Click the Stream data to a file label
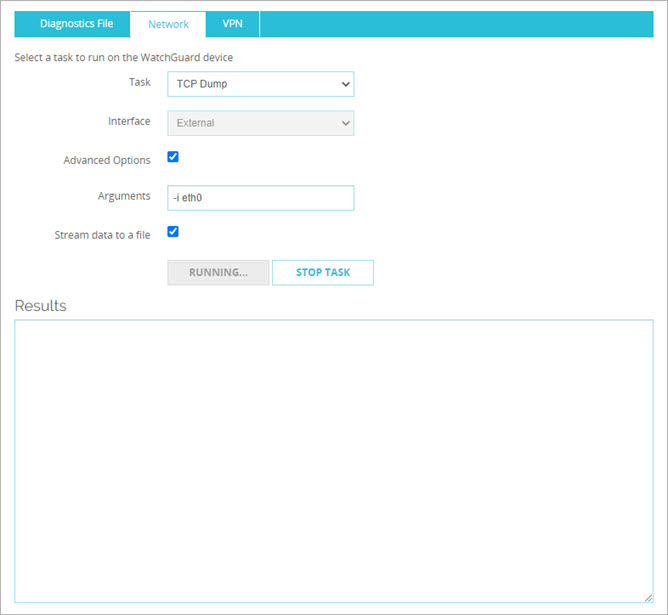Viewport: 668px width, 615px height. click(102, 235)
